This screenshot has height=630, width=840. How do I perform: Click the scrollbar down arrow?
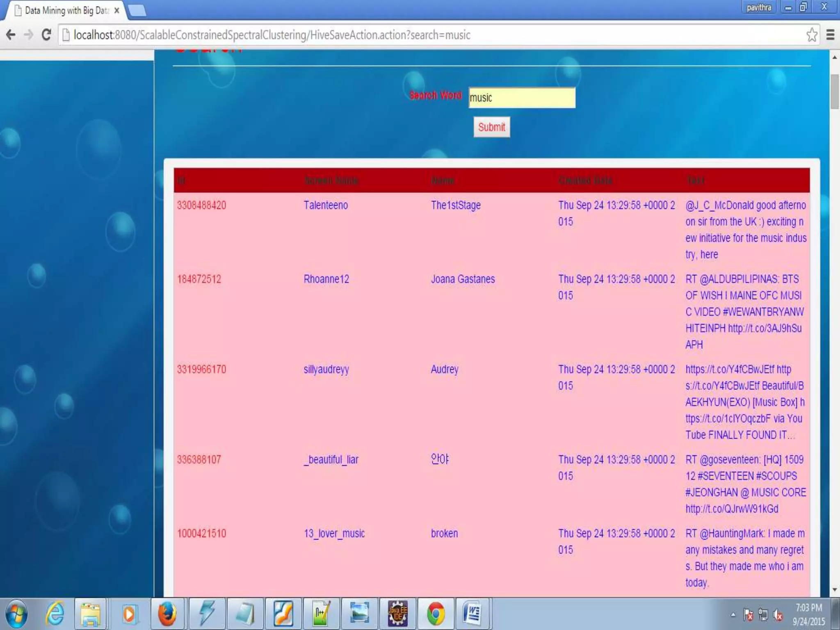pyautogui.click(x=834, y=590)
